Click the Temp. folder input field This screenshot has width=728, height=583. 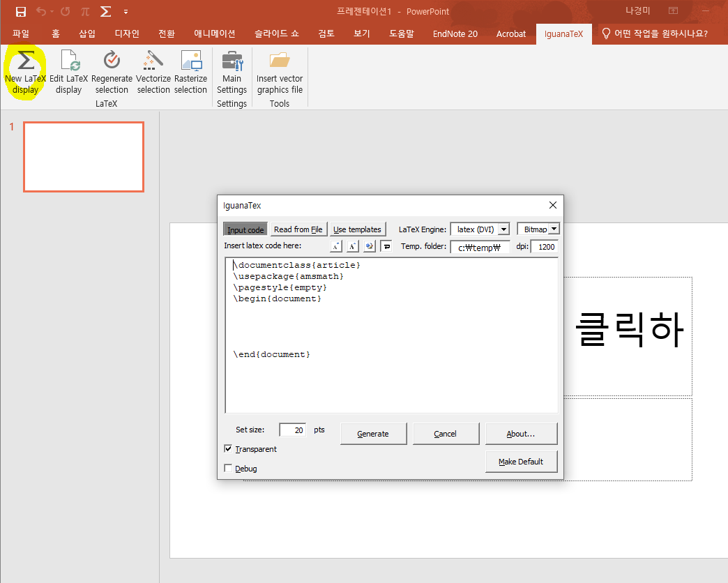click(480, 247)
